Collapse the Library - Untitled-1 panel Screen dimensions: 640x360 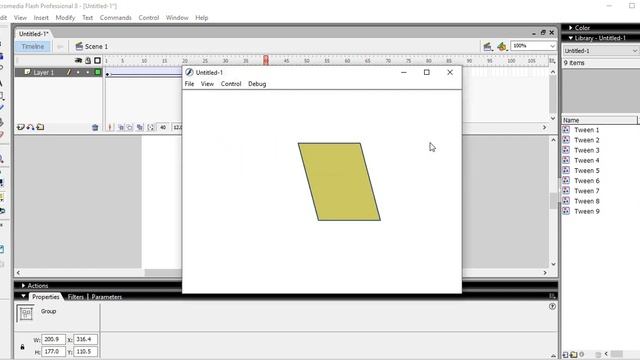point(571,38)
